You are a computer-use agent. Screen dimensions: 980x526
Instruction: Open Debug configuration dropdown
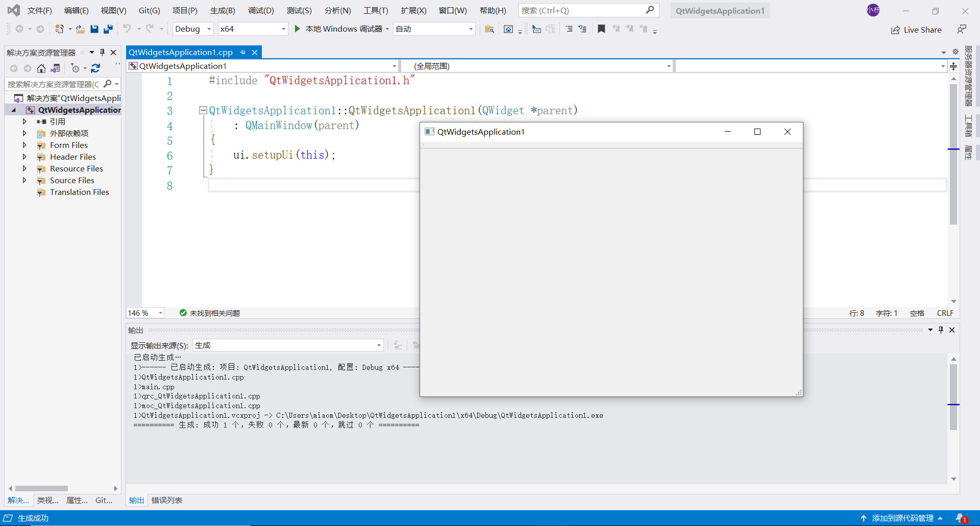(x=193, y=29)
